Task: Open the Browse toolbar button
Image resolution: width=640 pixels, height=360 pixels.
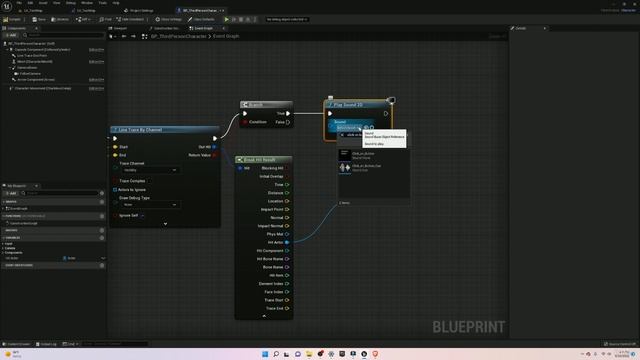Action: (60, 19)
